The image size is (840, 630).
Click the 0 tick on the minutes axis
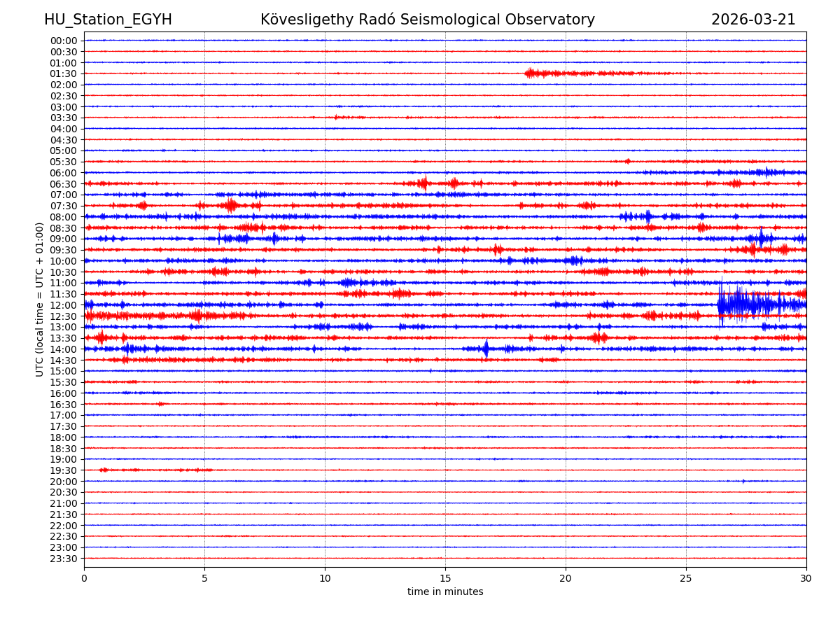pyautogui.click(x=84, y=578)
